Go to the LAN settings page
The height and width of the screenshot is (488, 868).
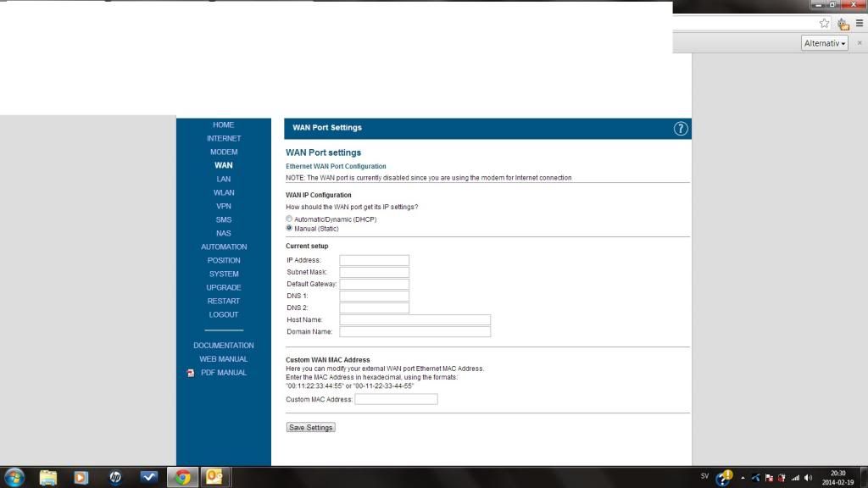[x=224, y=179]
